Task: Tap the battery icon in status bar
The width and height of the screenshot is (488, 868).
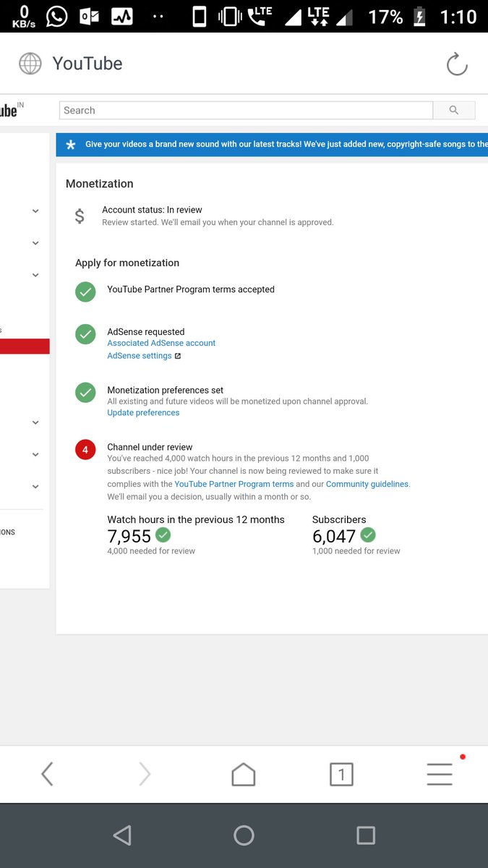Action: click(x=419, y=17)
